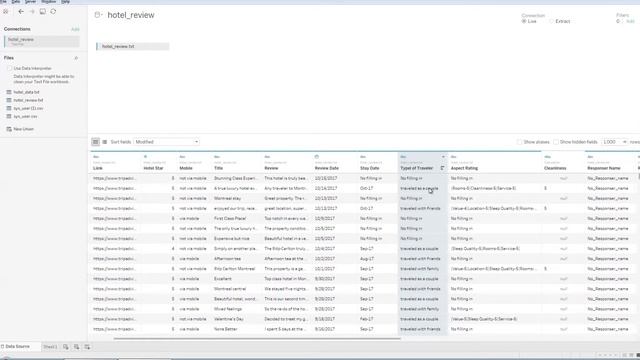640x360 pixels.
Task: Click the table icon beside hotel_data.txt
Action: click(x=9, y=92)
